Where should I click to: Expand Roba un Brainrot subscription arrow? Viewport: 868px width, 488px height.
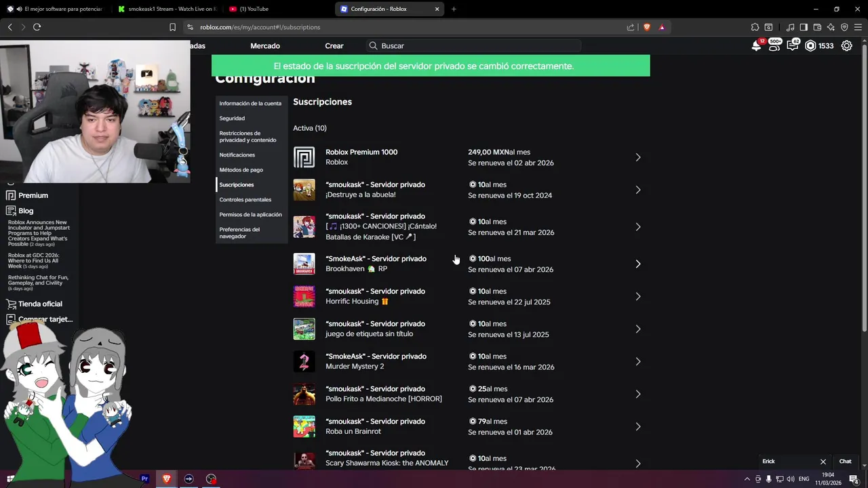point(638,426)
